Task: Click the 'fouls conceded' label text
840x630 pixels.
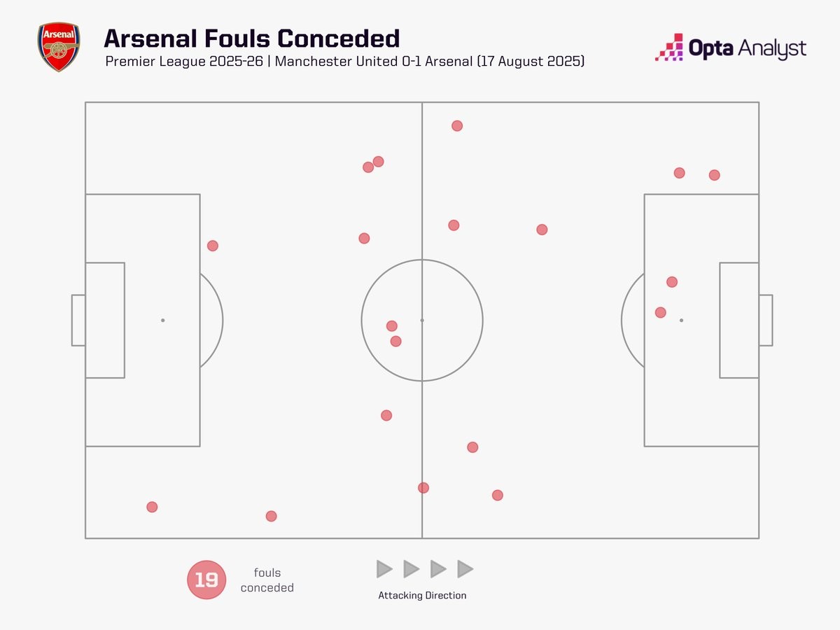Action: [267, 580]
